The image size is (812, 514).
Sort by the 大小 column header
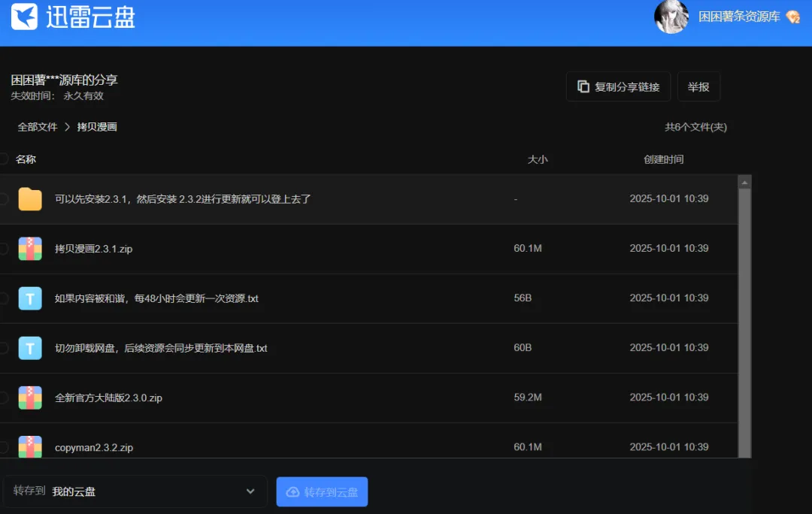click(x=538, y=159)
